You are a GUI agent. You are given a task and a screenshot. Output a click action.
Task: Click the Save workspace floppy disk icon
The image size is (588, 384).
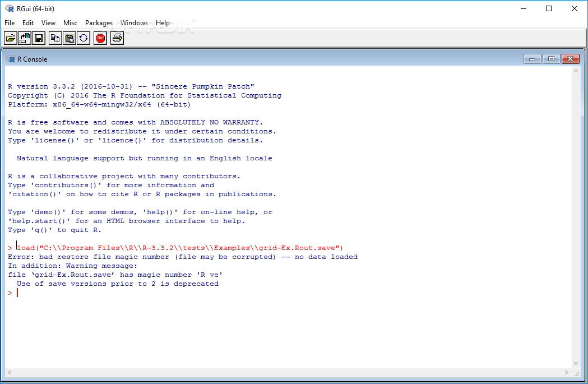39,38
